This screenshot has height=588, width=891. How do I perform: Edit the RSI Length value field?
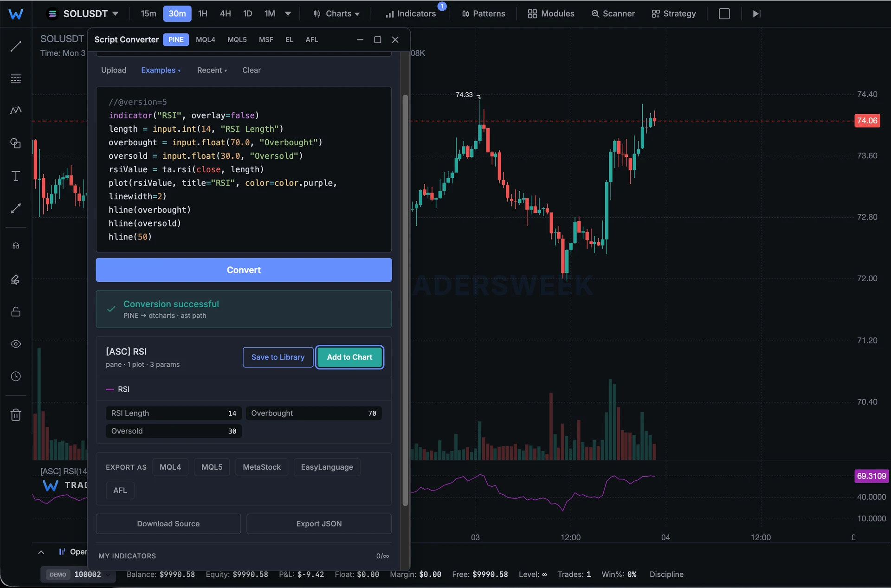174,414
